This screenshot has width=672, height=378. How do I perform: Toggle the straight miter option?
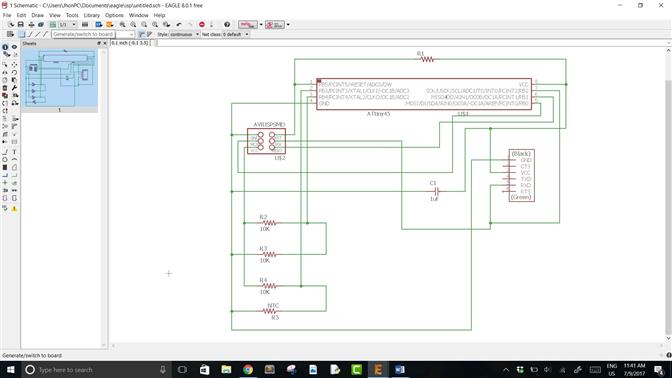pyautogui.click(x=150, y=34)
